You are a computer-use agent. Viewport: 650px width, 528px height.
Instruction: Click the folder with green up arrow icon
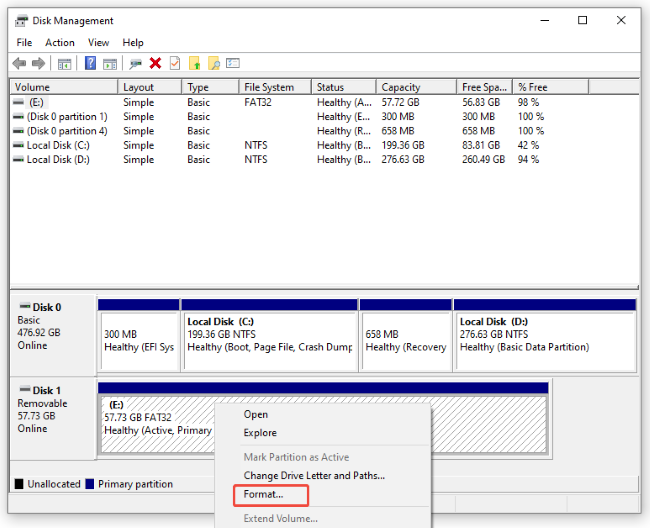[194, 63]
